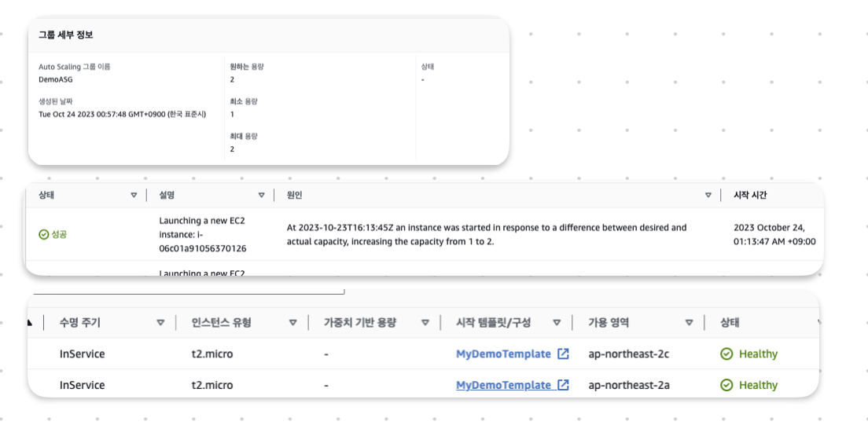Open the 인스턴스 유형 column sort arrow
Viewport: 868px width, 425px height.
pyautogui.click(x=292, y=322)
